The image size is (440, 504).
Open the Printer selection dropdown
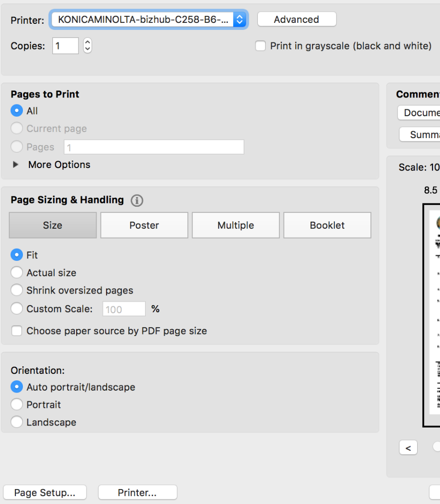[x=149, y=20]
